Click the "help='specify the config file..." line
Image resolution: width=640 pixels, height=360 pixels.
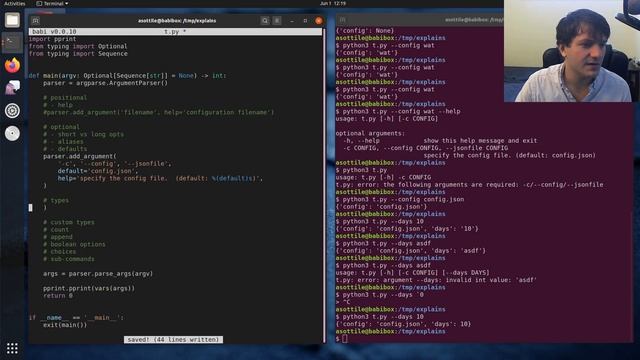(x=160, y=178)
